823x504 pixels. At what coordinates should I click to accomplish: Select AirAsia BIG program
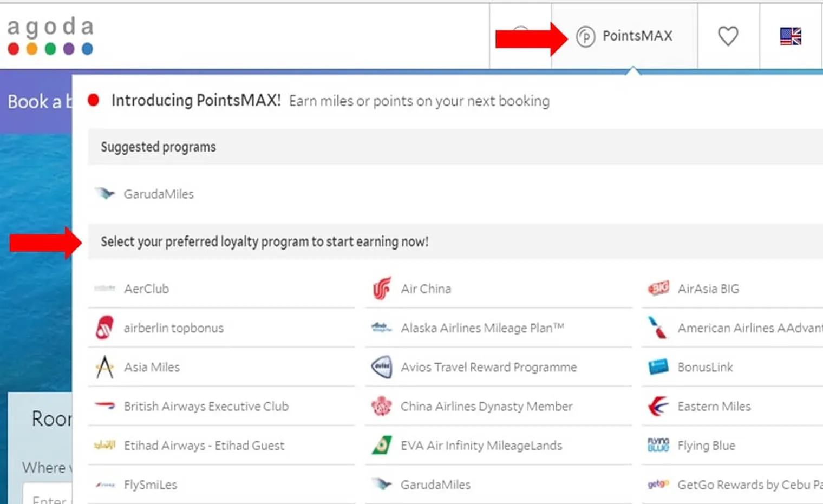[708, 289]
